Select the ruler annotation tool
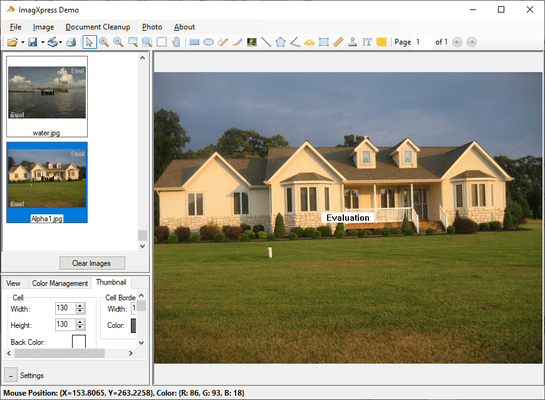This screenshot has width=545, height=400. pos(338,42)
